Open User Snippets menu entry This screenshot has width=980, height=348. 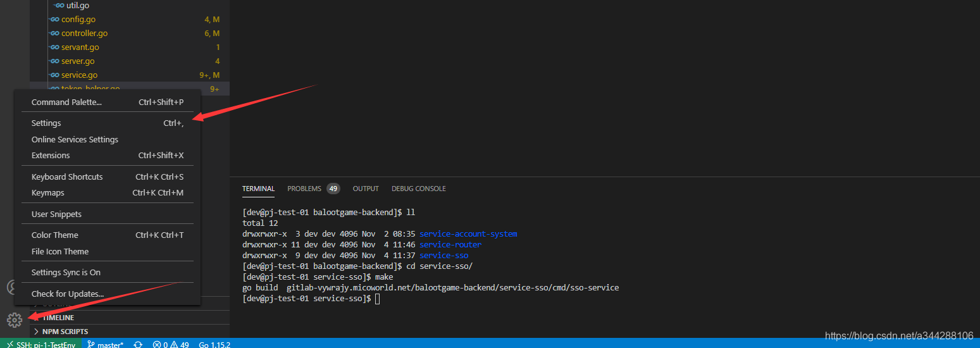tap(108, 214)
